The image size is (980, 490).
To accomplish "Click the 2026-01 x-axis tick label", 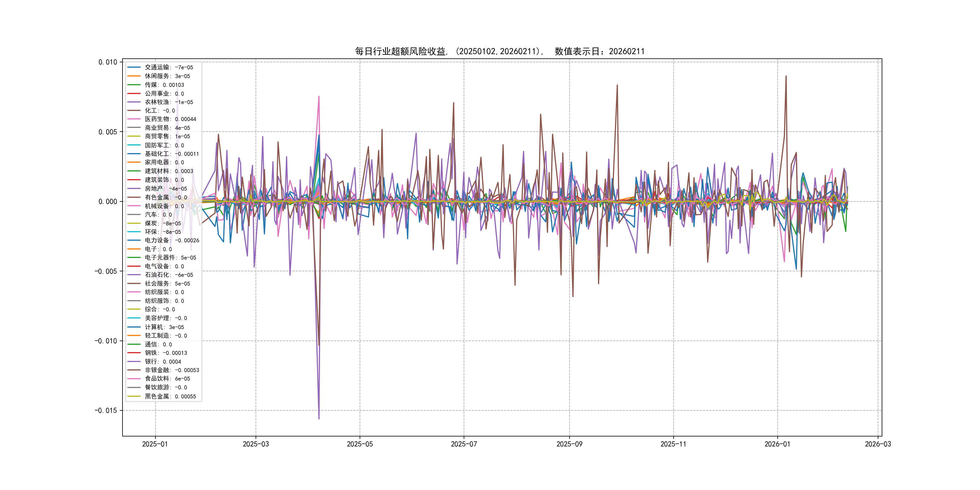I will [777, 444].
